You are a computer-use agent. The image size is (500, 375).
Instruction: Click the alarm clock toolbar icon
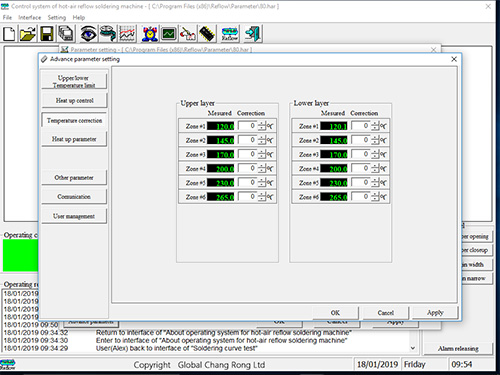pos(150,34)
